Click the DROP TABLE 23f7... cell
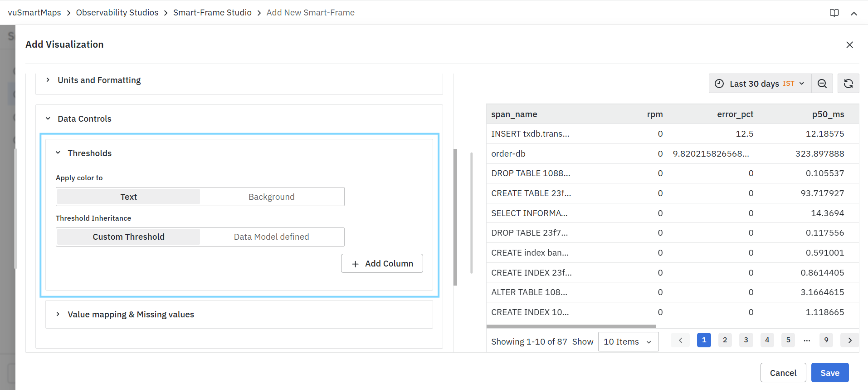This screenshot has width=868, height=390. [x=529, y=233]
